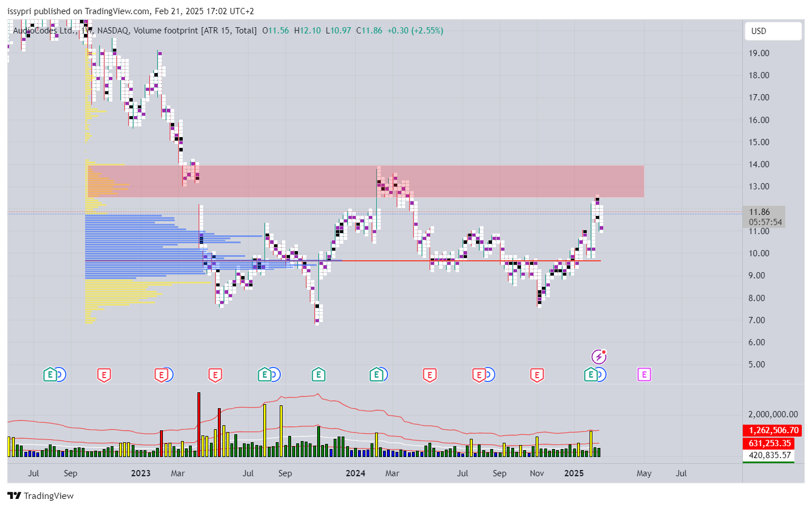Click red earnings marker between Mar and Jul 2023
This screenshot has height=508, width=812.
tap(215, 375)
